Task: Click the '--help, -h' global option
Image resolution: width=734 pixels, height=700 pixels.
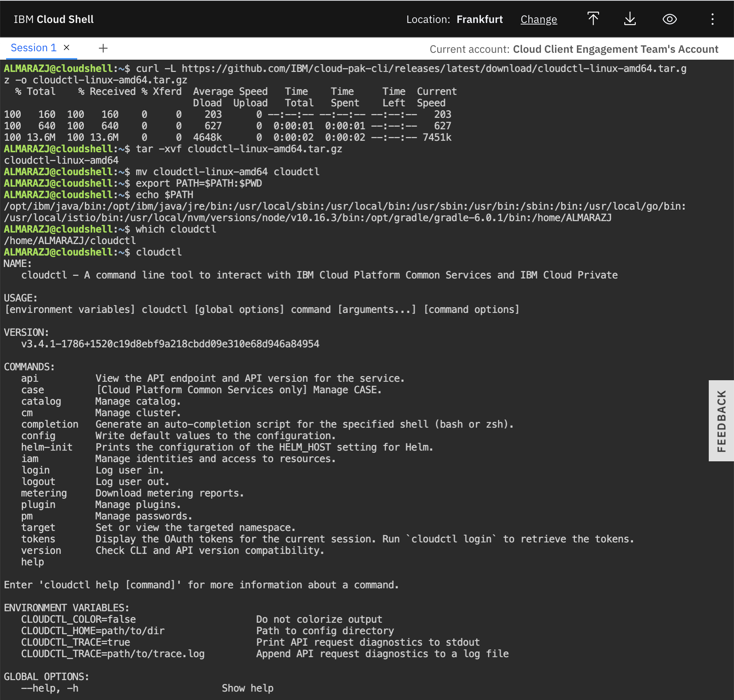Action: [x=50, y=689]
